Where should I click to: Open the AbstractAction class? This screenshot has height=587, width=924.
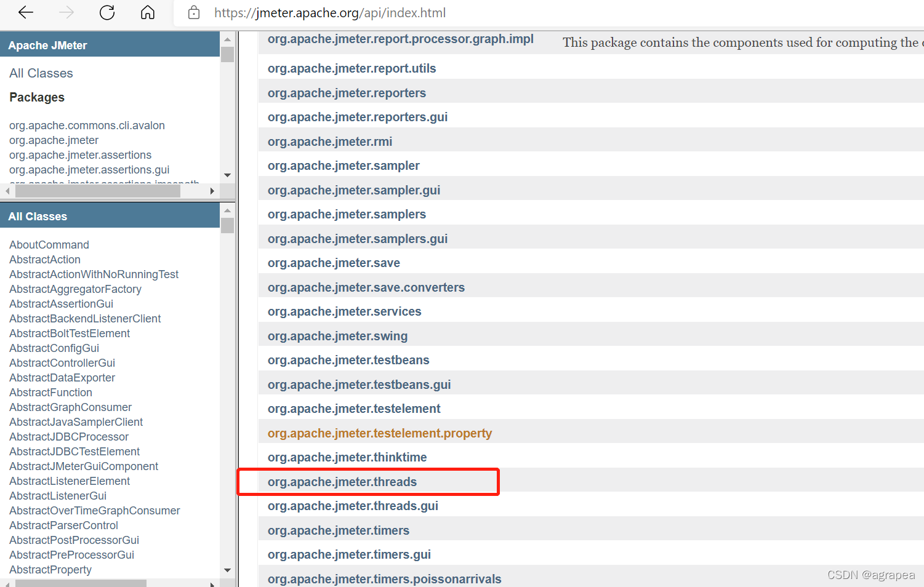tap(45, 260)
